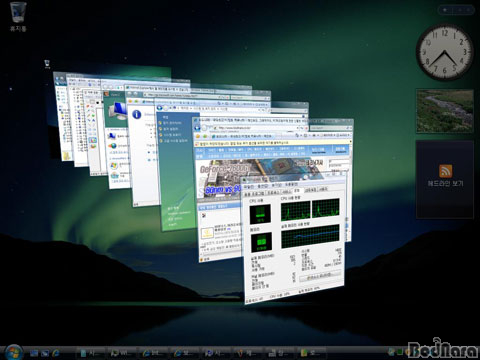
Task: Open the Recycle Bin desktop icon
Action: (x=18, y=16)
